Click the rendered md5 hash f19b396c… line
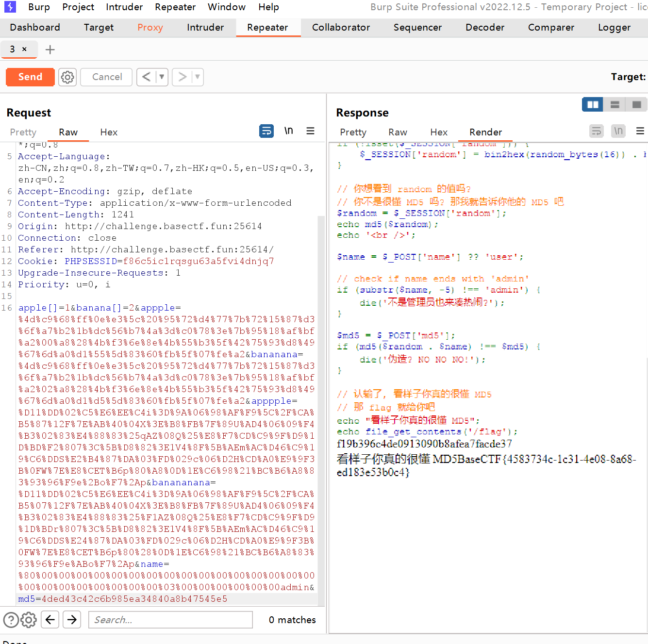This screenshot has width=648, height=644. click(x=424, y=444)
